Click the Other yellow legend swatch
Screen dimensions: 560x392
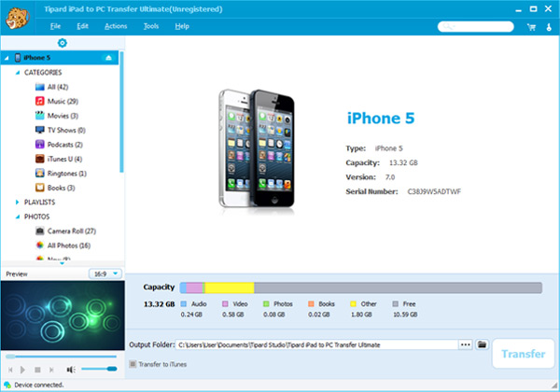[x=353, y=304]
